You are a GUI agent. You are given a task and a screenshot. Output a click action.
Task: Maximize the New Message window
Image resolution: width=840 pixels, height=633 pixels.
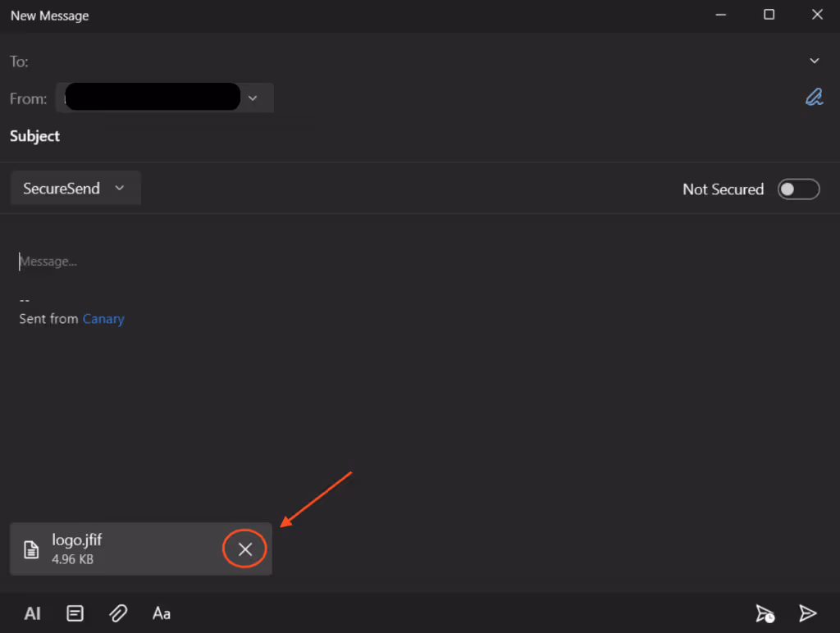[x=769, y=15]
